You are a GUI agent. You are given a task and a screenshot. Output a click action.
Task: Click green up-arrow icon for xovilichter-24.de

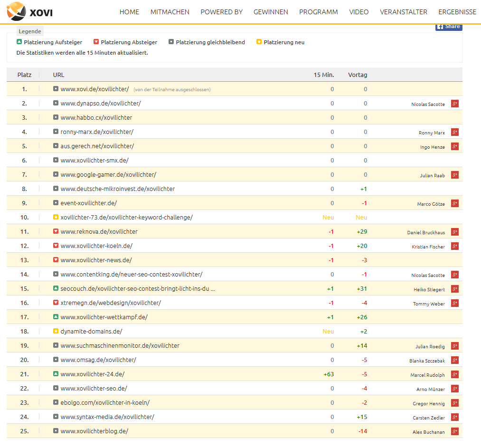point(56,374)
